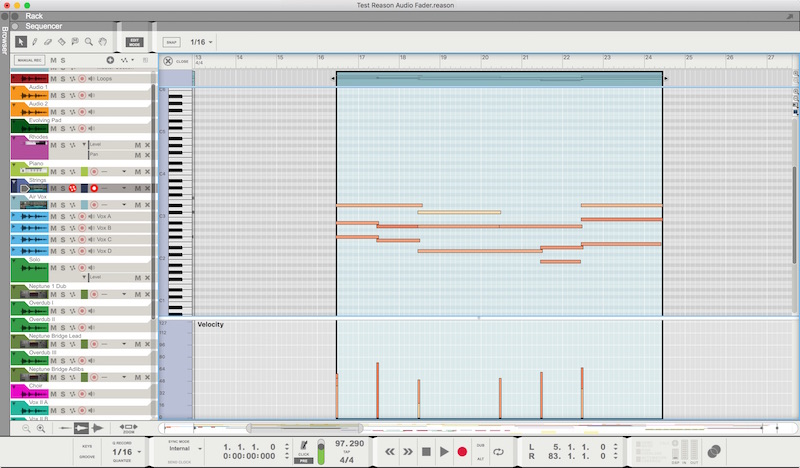The image size is (800, 468).
Task: Choose the Magnify tool
Action: (x=89, y=42)
